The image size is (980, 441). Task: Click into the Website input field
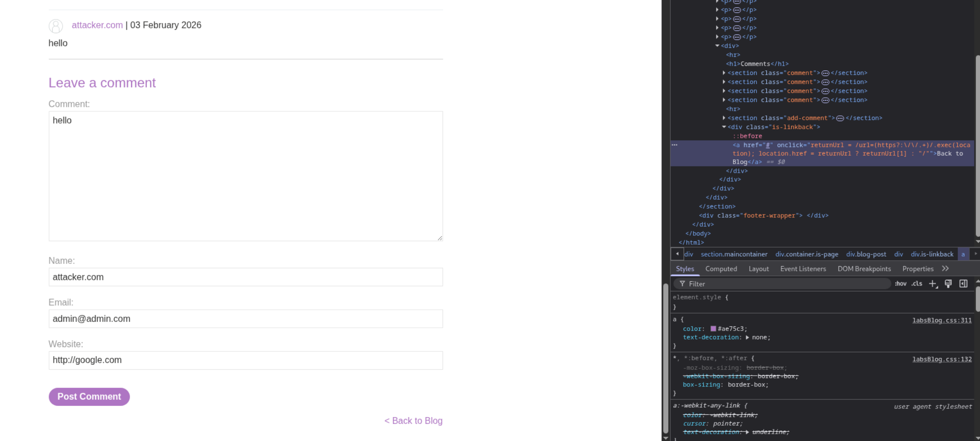pyautogui.click(x=246, y=360)
